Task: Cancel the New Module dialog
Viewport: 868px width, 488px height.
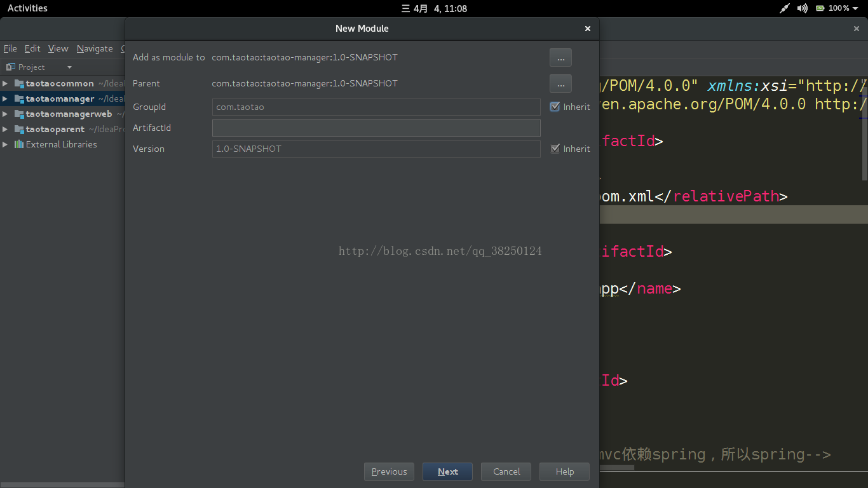Action: pos(506,471)
